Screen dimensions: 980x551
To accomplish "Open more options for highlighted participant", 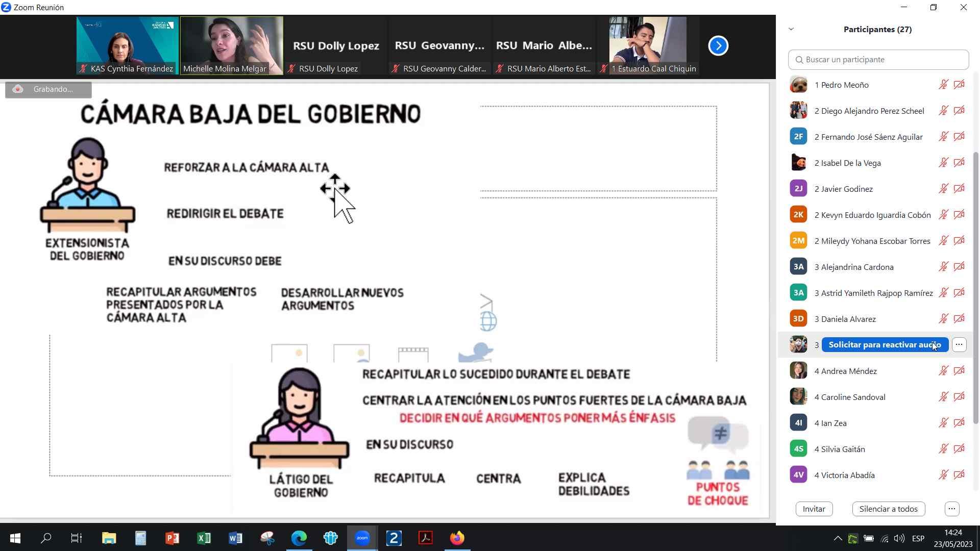I will [959, 345].
